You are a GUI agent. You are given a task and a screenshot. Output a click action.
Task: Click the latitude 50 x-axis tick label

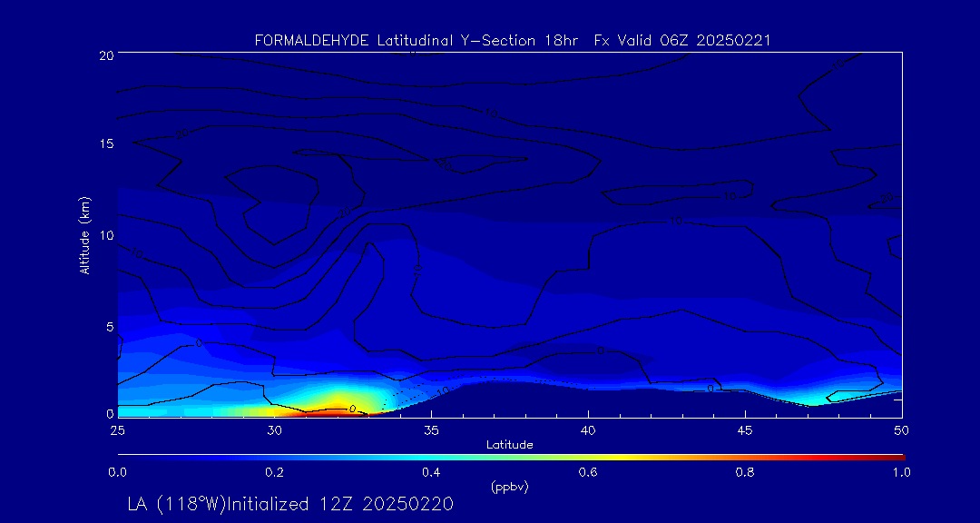point(901,429)
